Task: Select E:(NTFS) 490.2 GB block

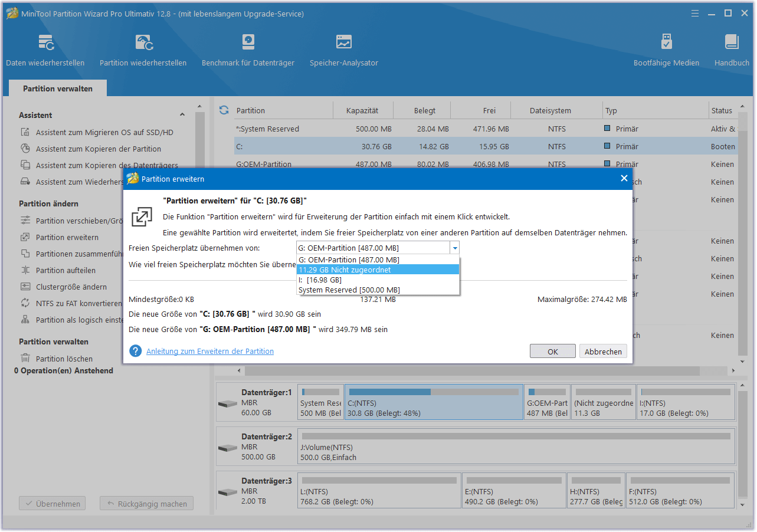Action: (514, 491)
